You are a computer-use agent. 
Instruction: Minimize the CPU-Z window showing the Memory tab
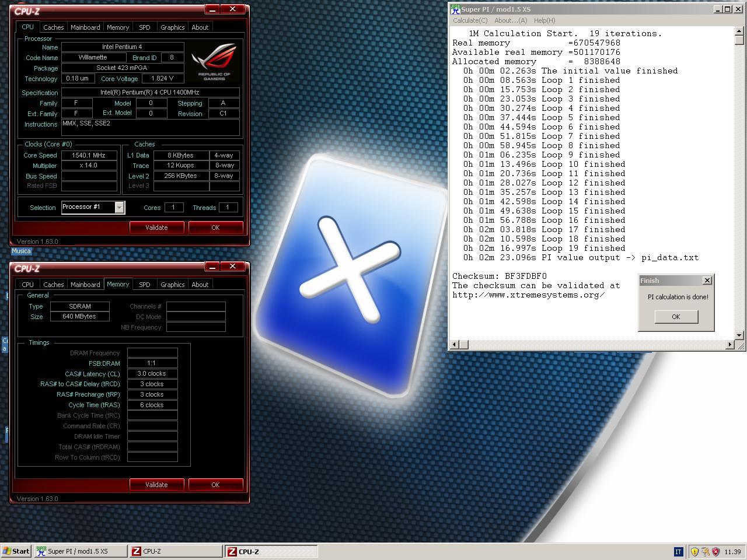[x=212, y=267]
